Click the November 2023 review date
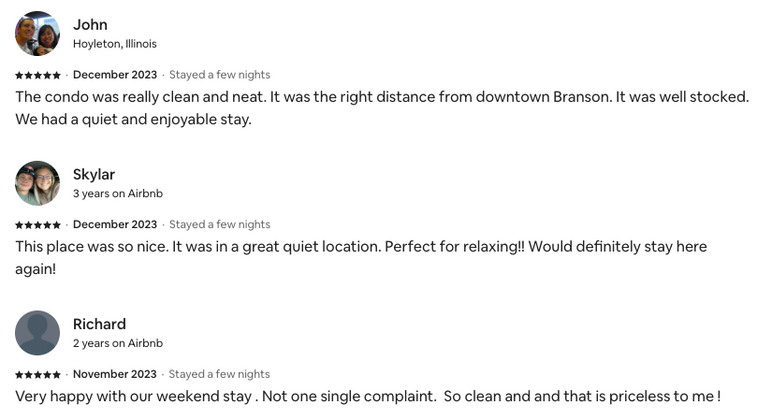Viewport: 757px width, 417px height. coord(115,375)
